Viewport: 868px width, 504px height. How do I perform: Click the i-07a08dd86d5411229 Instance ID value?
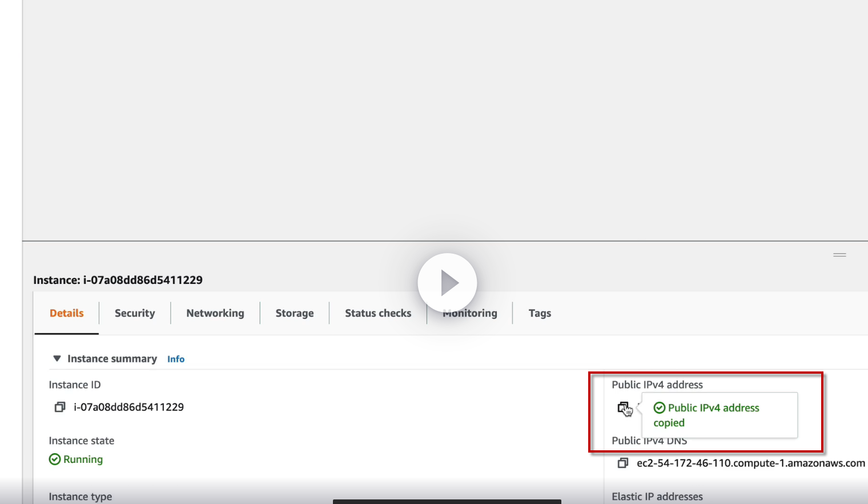click(129, 407)
